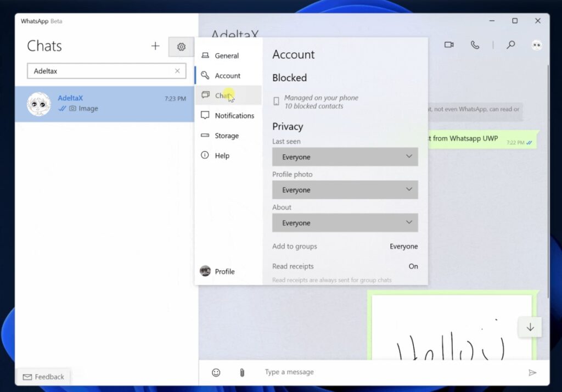The width and height of the screenshot is (562, 392).
Task: Open Notifications settings tab
Action: tap(229, 115)
